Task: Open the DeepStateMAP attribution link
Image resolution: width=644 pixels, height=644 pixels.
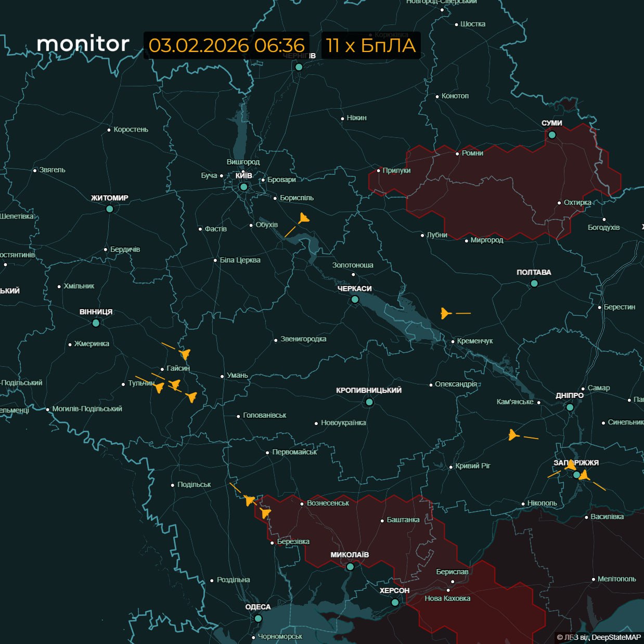Action: [616, 637]
